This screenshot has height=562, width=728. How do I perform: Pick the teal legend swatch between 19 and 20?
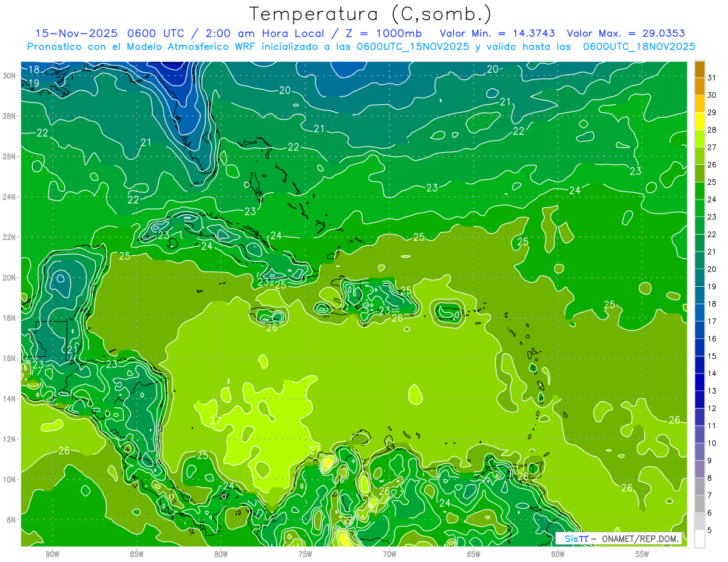[699, 278]
